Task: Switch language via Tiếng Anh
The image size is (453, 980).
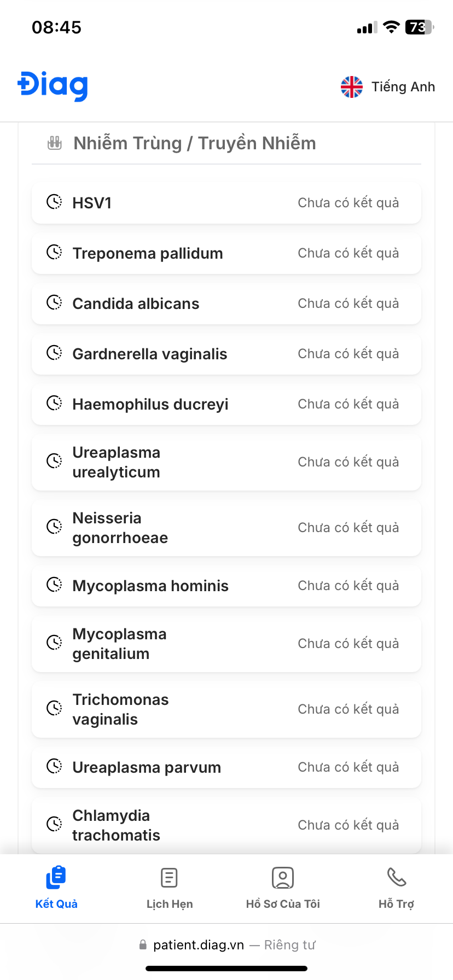Action: (403, 87)
